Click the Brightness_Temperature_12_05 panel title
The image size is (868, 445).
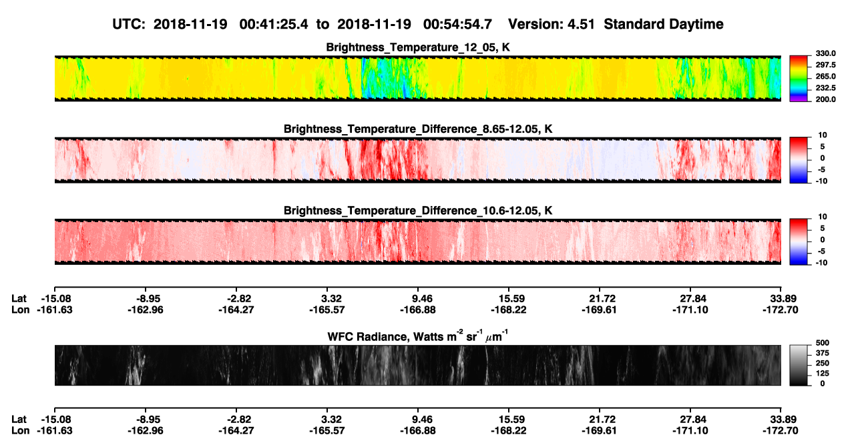[x=418, y=47]
